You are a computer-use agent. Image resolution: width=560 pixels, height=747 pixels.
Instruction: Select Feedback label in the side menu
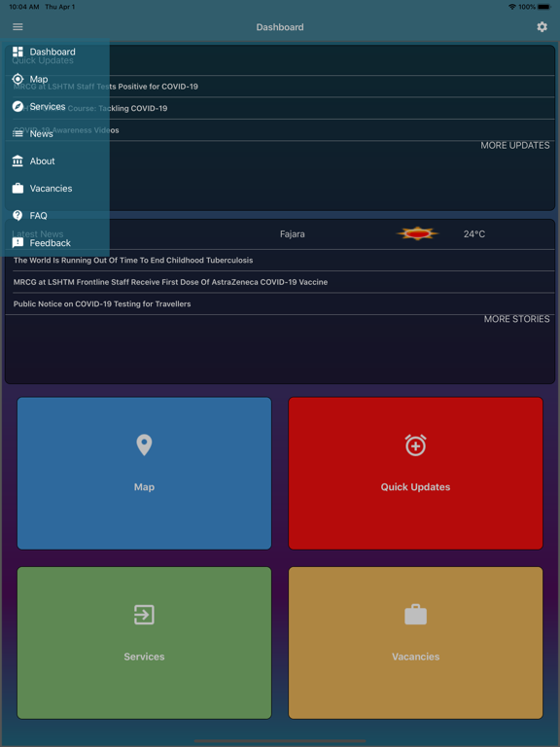point(50,243)
